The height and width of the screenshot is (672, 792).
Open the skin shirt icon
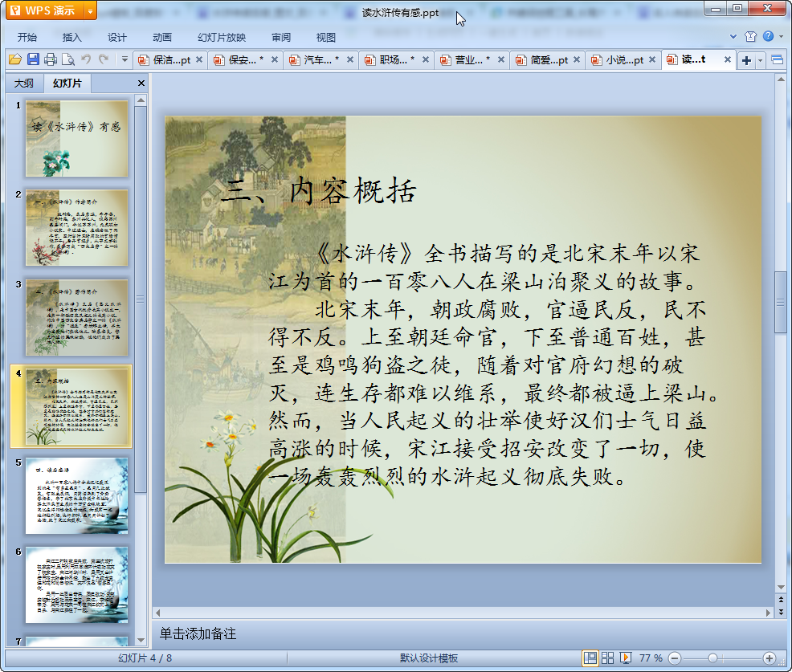point(750,36)
